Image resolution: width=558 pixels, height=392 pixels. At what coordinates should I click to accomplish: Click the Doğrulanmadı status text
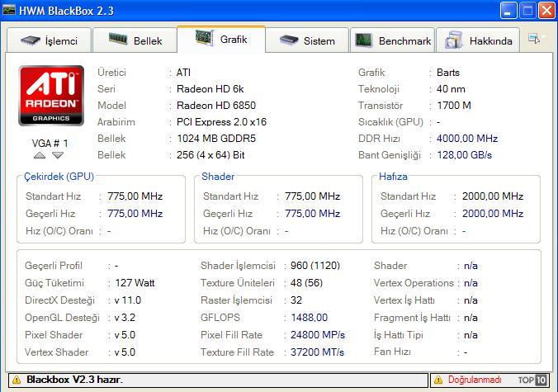pos(475,380)
